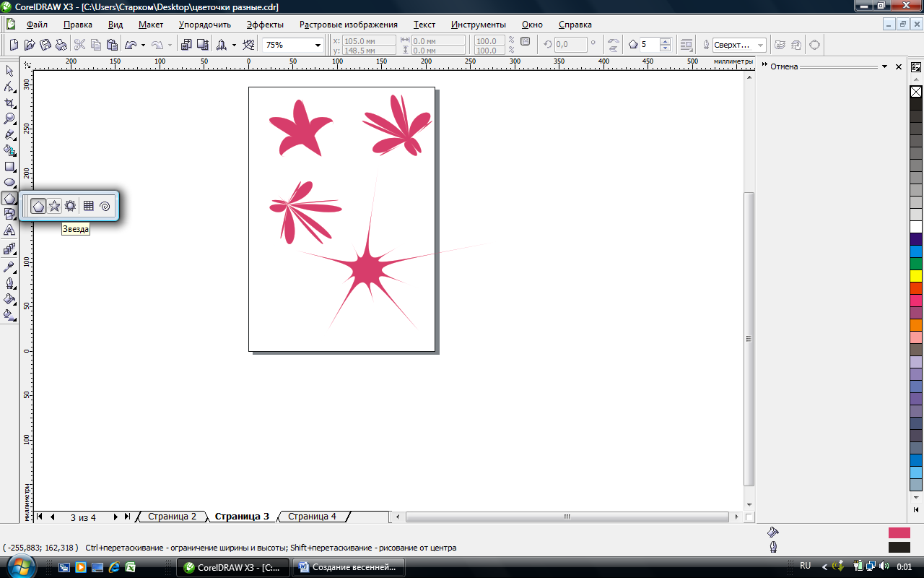Select the Shape edit tool
The height and width of the screenshot is (578, 924).
pyautogui.click(x=9, y=87)
